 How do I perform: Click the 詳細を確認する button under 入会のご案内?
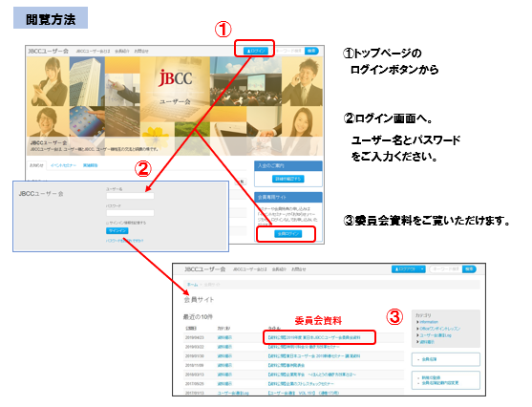point(288,179)
